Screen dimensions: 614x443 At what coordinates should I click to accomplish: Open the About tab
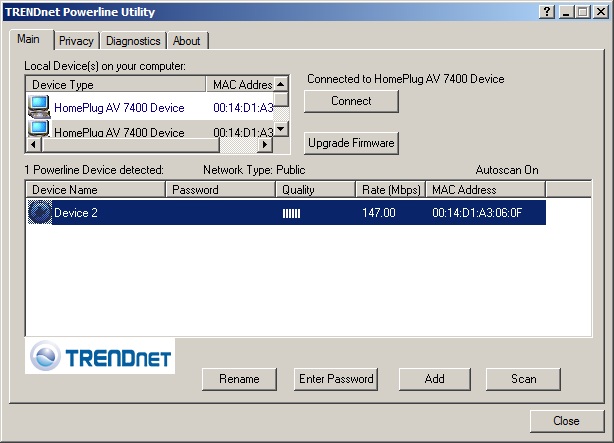(x=187, y=41)
